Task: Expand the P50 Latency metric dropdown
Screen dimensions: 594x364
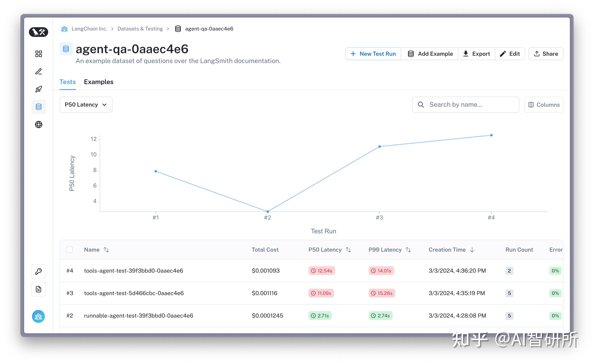Action: point(86,105)
